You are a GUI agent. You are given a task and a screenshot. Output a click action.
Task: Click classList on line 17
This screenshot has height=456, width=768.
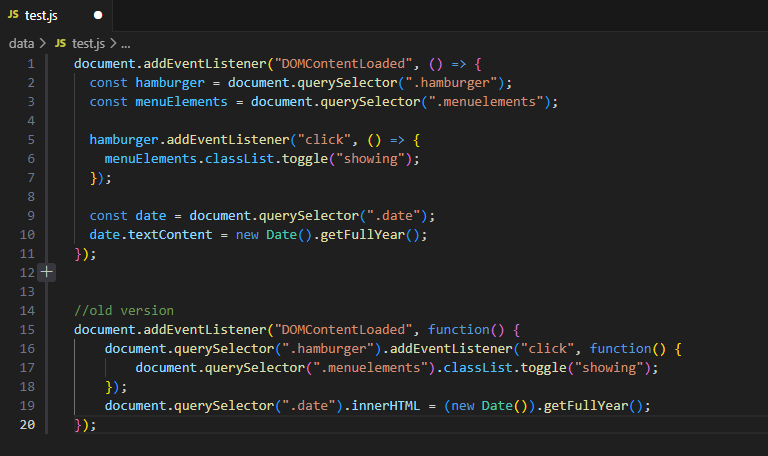click(479, 367)
